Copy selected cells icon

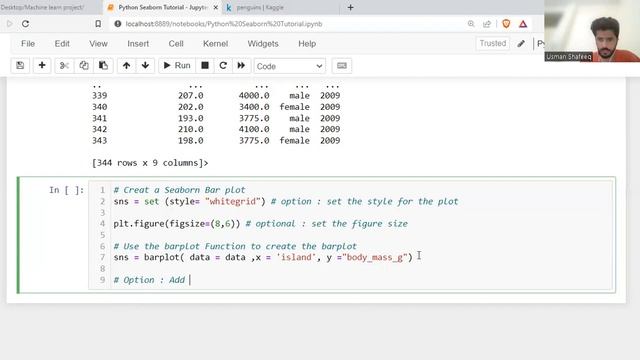84,65
